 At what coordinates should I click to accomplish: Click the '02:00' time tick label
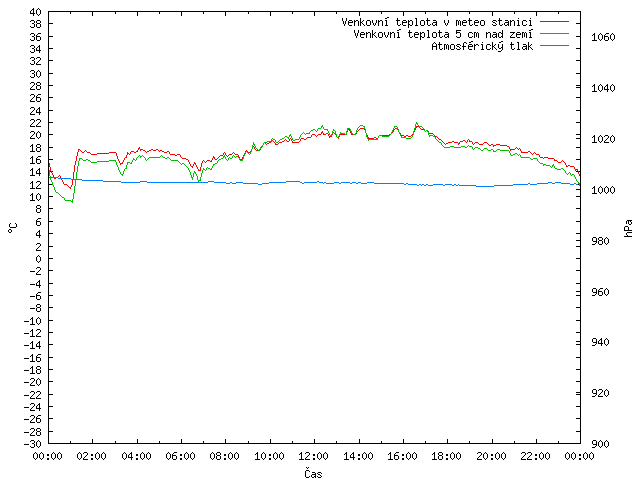pos(92,456)
